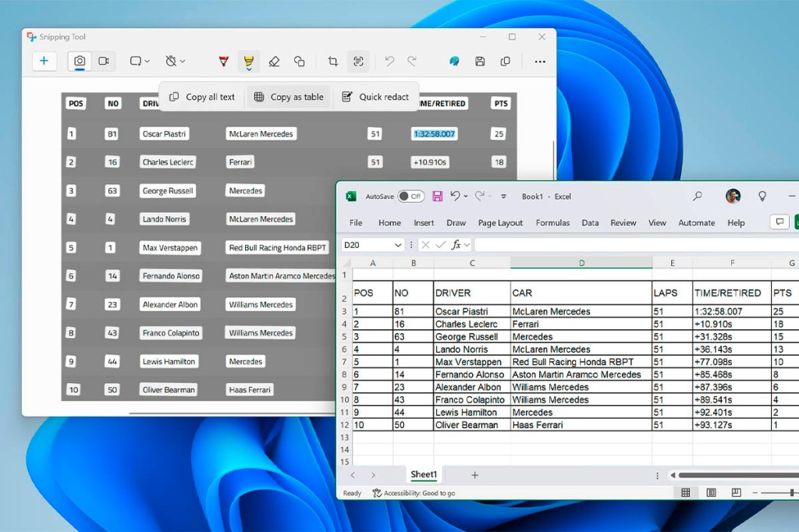The width and height of the screenshot is (799, 532).
Task: Open the Draw ribbon tab
Action: [456, 222]
